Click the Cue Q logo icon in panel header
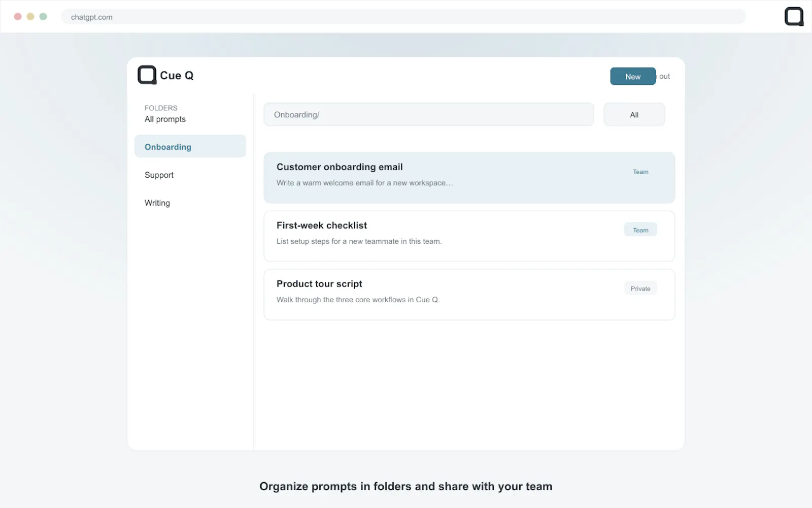 tap(147, 75)
